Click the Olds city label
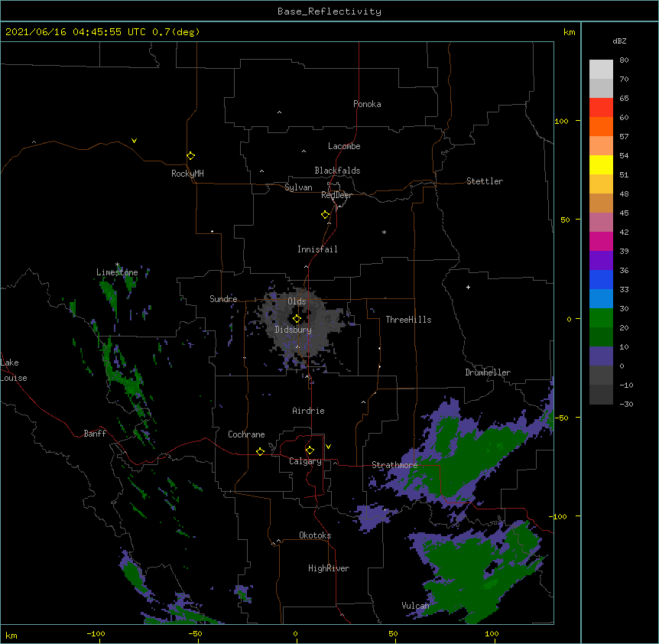659x644 pixels. [297, 301]
